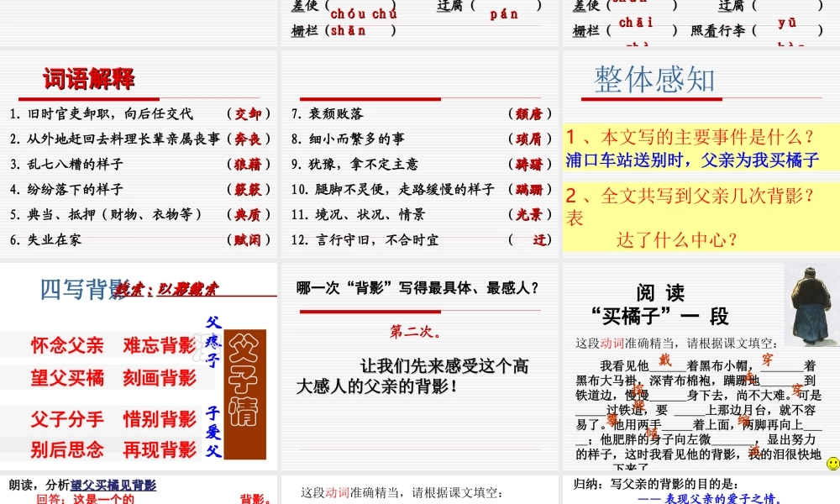Click the pinyin pán beside 迁腐
840x504 pixels.
pyautogui.click(x=504, y=14)
